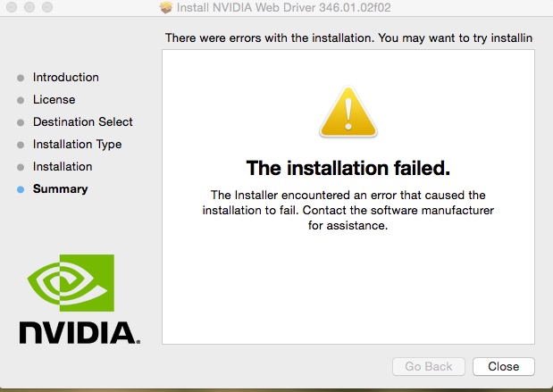The image size is (553, 392).
Task: Select the Summary step label
Action: pyautogui.click(x=61, y=188)
